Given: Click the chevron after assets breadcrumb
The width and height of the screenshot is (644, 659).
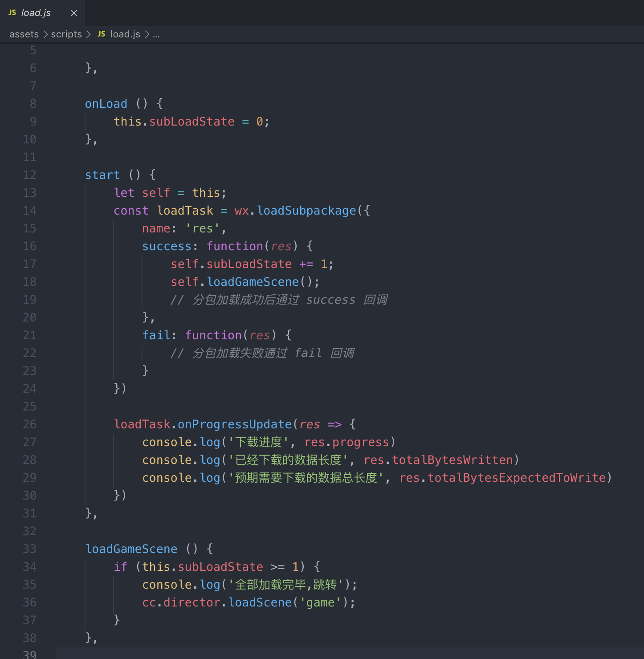Looking at the screenshot, I should click(45, 34).
